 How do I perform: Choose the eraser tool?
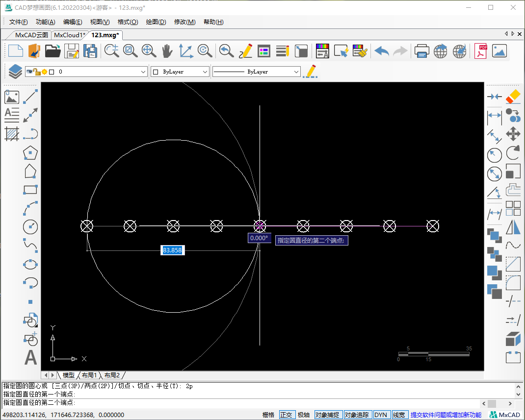pos(513,97)
